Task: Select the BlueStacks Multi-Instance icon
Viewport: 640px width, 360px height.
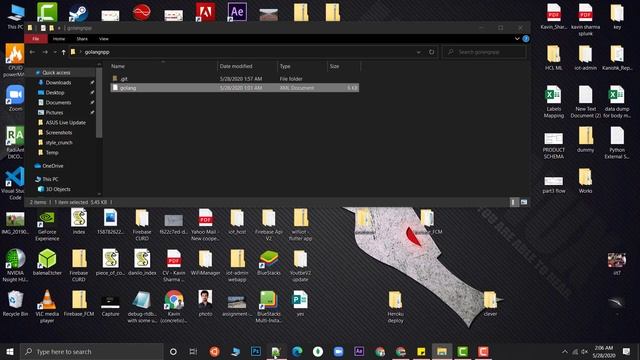Action: pyautogui.click(x=269, y=307)
